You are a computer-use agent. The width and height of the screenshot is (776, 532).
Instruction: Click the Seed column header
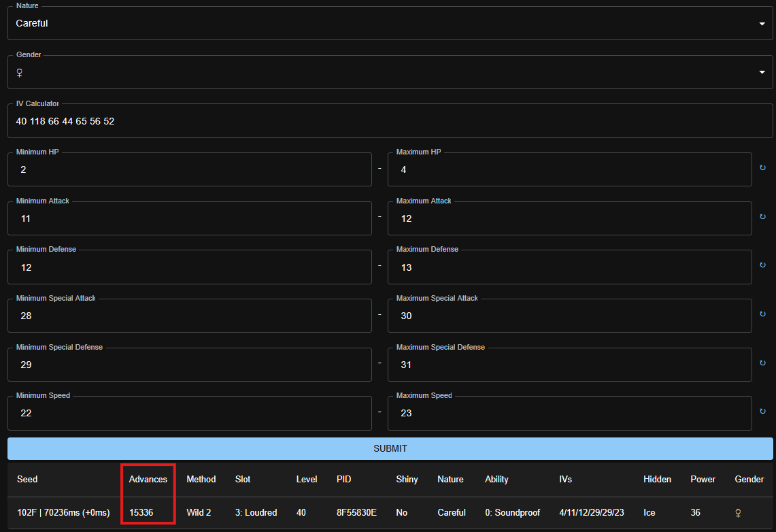[x=27, y=479]
